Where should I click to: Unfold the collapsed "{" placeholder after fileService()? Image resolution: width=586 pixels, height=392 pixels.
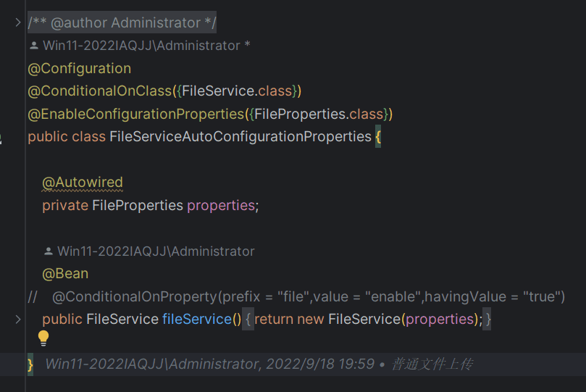coord(248,319)
